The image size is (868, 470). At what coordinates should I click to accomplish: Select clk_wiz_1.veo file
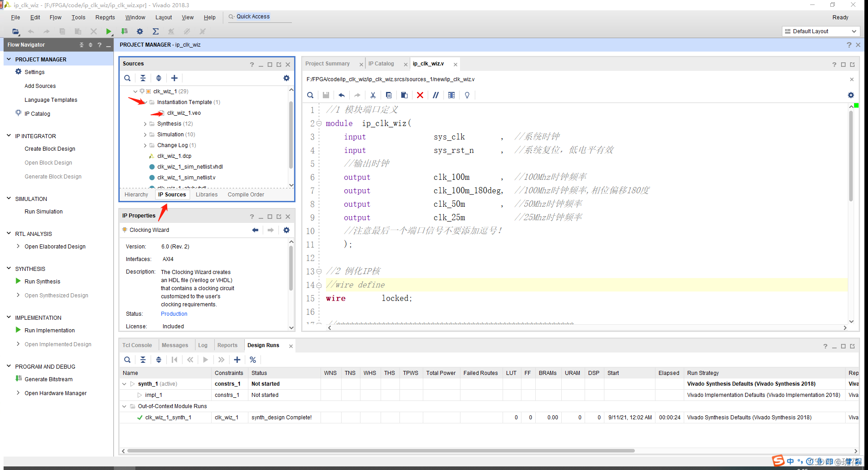(184, 113)
